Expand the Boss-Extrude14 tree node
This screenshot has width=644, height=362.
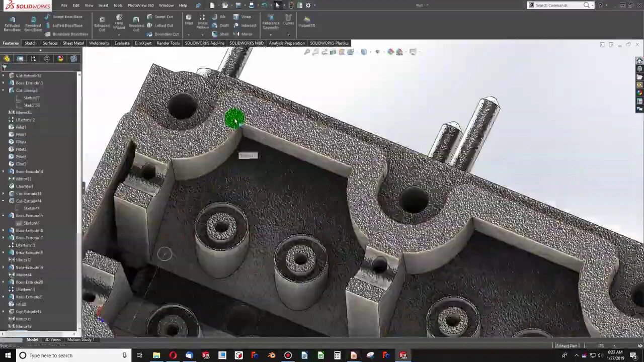coord(3,171)
